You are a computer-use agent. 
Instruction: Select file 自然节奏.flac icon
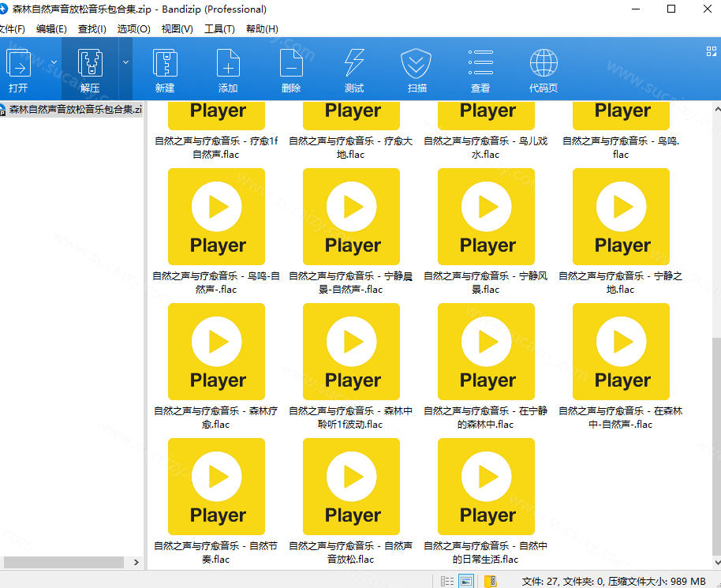216,486
